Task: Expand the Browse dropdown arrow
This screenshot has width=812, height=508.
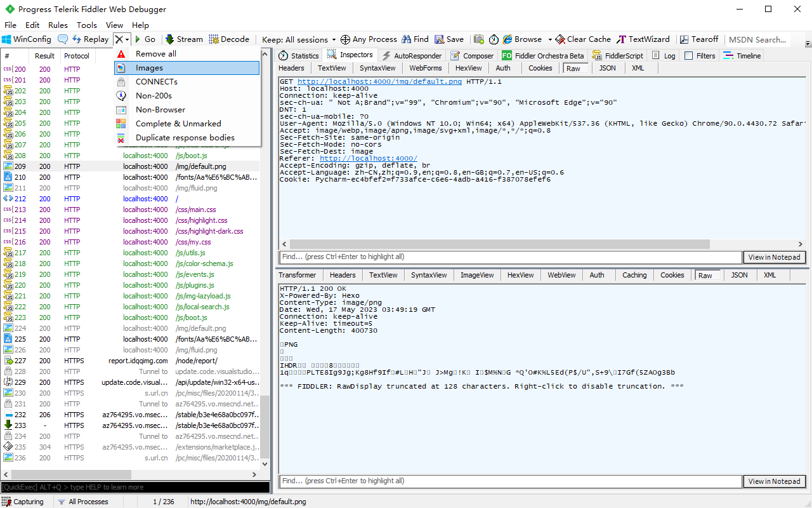Action: coord(550,39)
